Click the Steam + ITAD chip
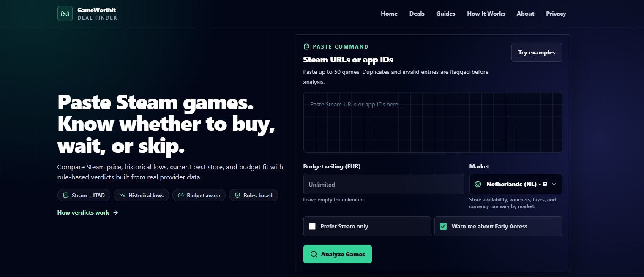This screenshot has width=644, height=277. coord(84,195)
